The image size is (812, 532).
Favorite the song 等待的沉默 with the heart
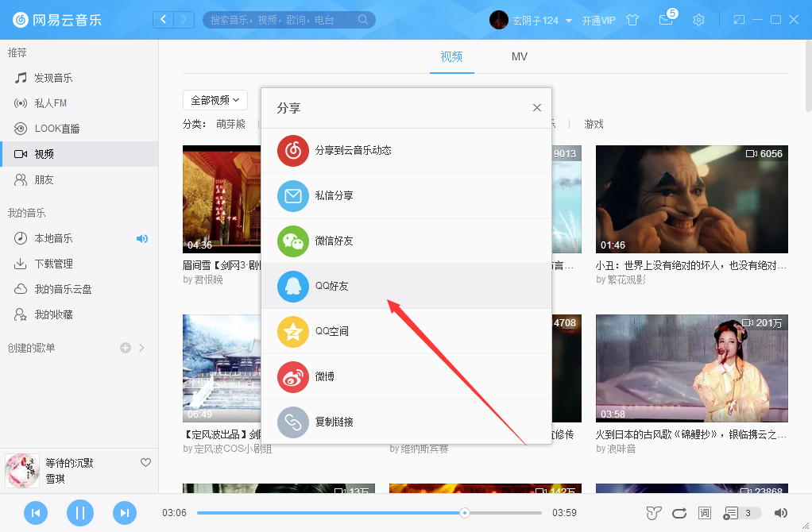click(x=145, y=462)
